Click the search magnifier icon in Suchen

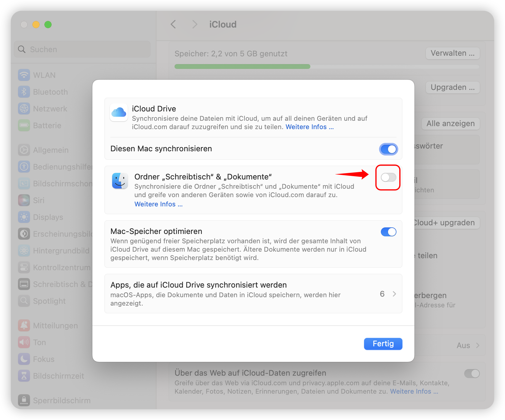pyautogui.click(x=22, y=49)
